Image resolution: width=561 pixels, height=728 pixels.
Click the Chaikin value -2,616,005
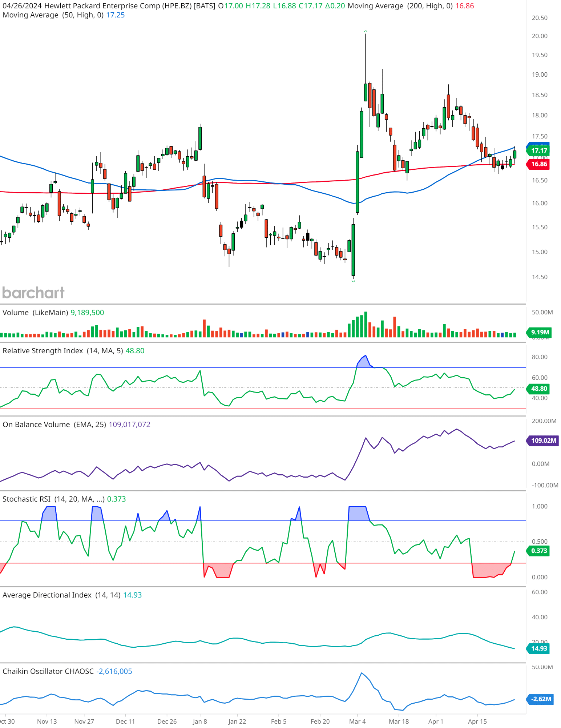(114, 671)
